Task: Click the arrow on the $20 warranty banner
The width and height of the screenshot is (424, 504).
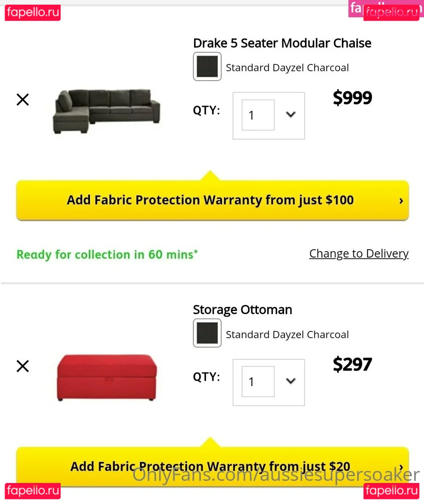Action: pos(401,466)
